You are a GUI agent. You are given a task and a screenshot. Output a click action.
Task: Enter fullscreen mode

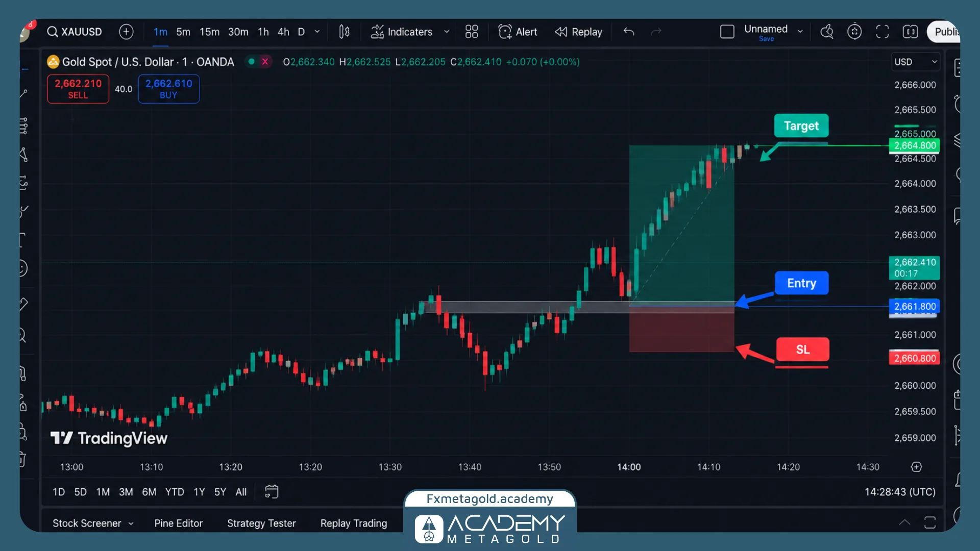tap(883, 32)
